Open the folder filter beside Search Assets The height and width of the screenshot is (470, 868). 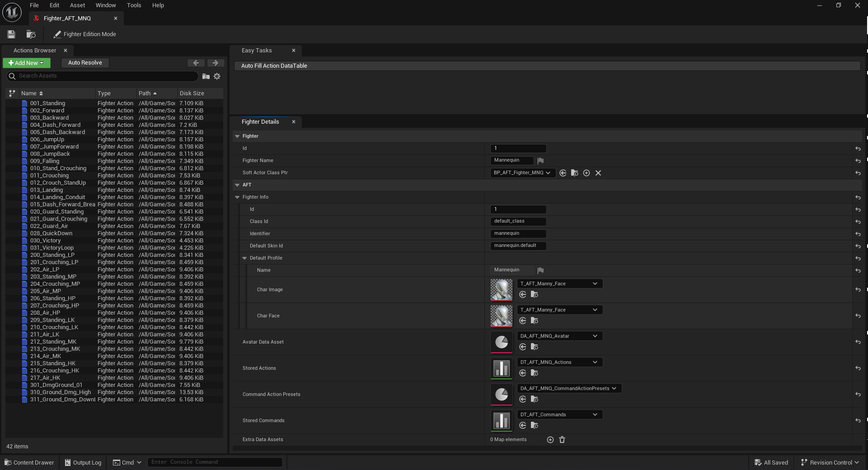[x=206, y=76]
